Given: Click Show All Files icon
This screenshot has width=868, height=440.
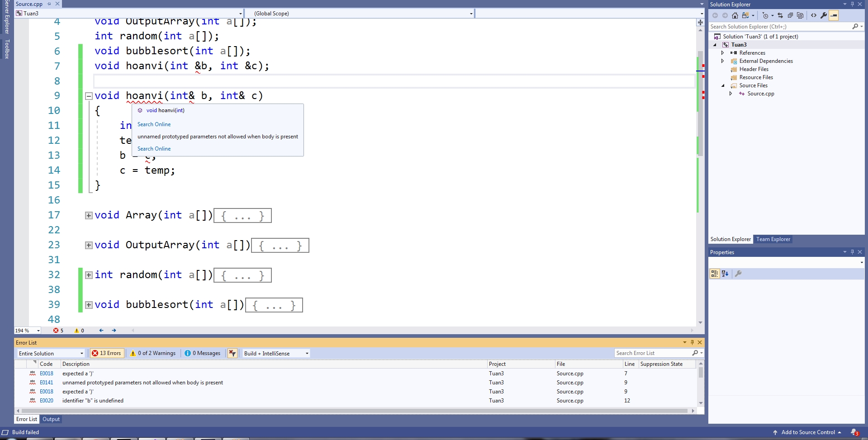Looking at the screenshot, I should point(800,15).
